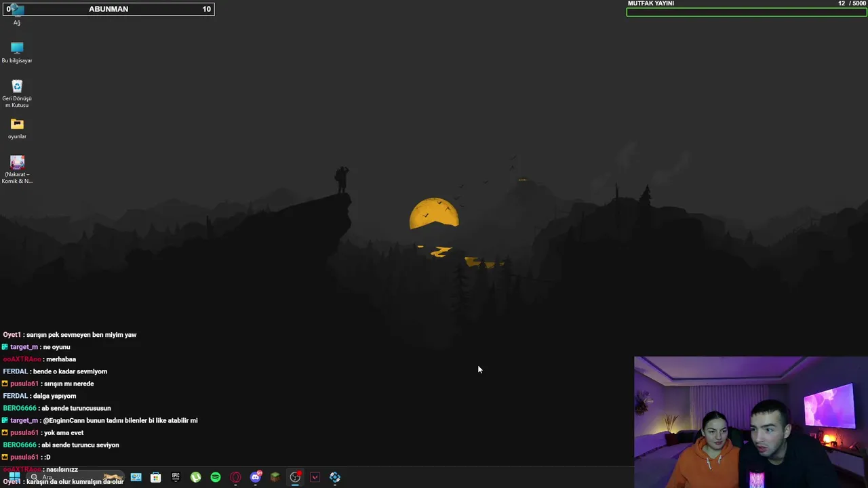Launch Epic Games from the taskbar

tap(176, 477)
